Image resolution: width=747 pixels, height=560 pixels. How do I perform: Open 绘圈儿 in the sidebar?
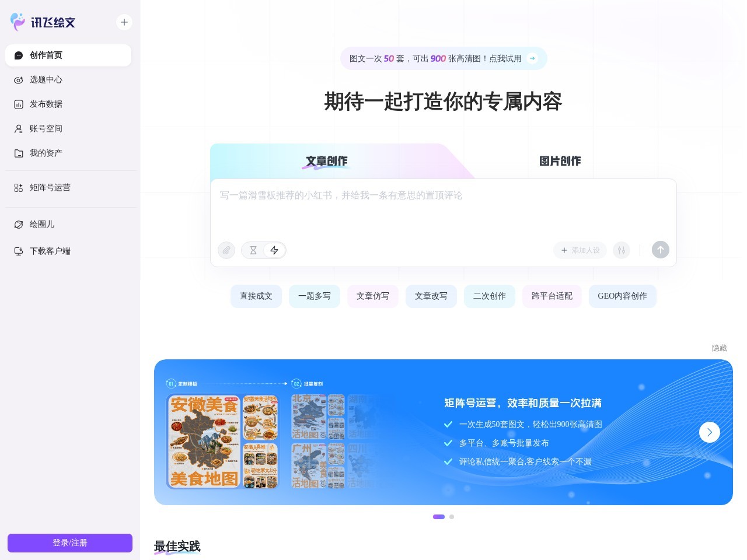point(68,225)
